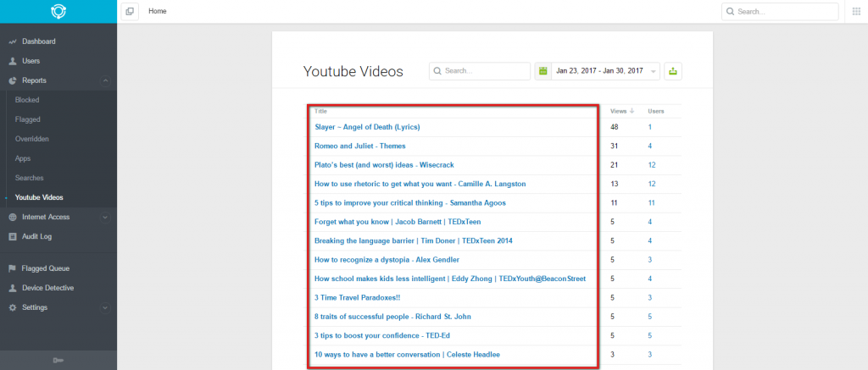Click the Dashboard chart icon
Viewport: 868px width, 370px height.
(x=12, y=41)
